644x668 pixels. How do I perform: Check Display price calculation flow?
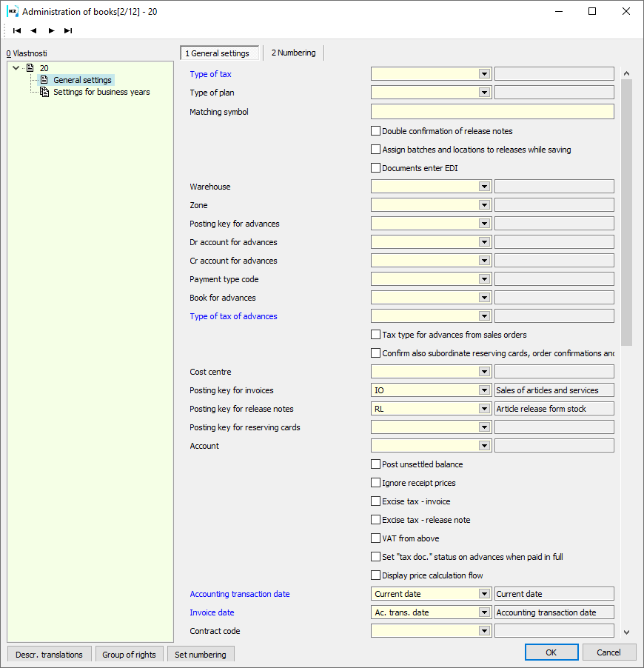[376, 575]
